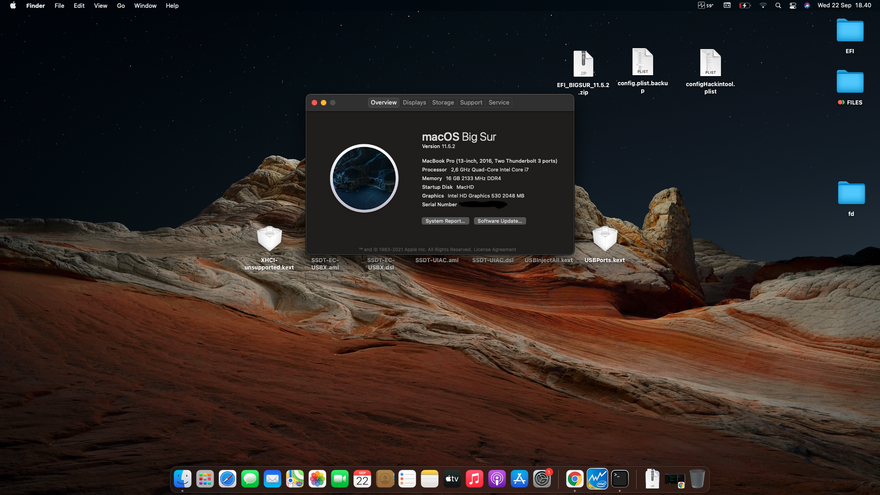Click the System Report button

tap(445, 221)
